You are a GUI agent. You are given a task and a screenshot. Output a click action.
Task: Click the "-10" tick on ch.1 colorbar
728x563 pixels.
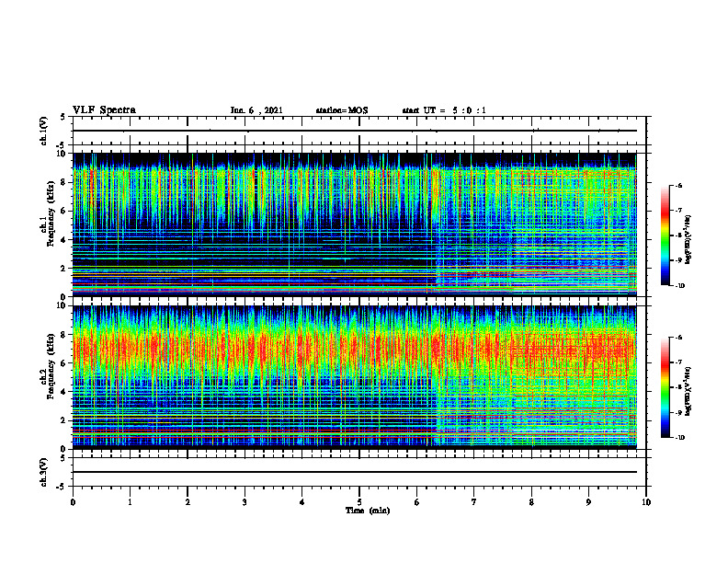[679, 285]
